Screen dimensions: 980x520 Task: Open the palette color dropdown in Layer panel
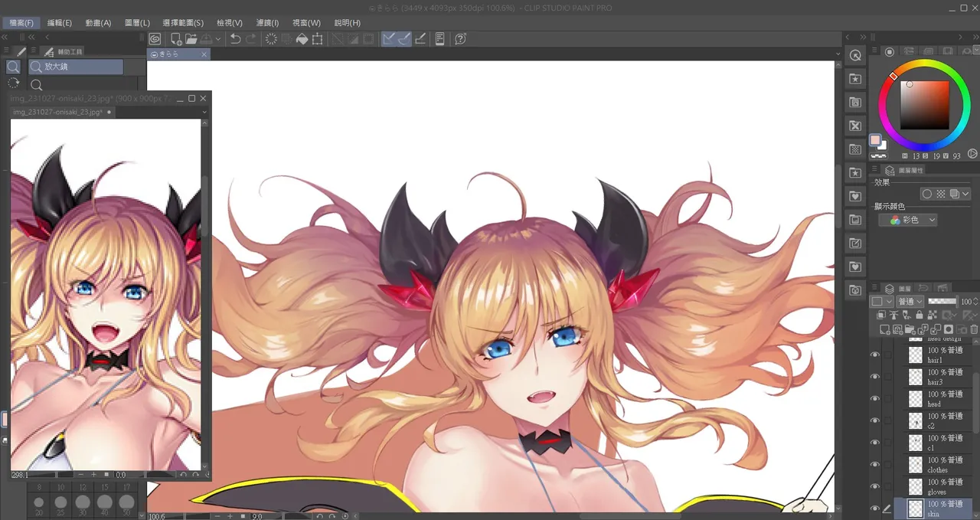click(882, 302)
